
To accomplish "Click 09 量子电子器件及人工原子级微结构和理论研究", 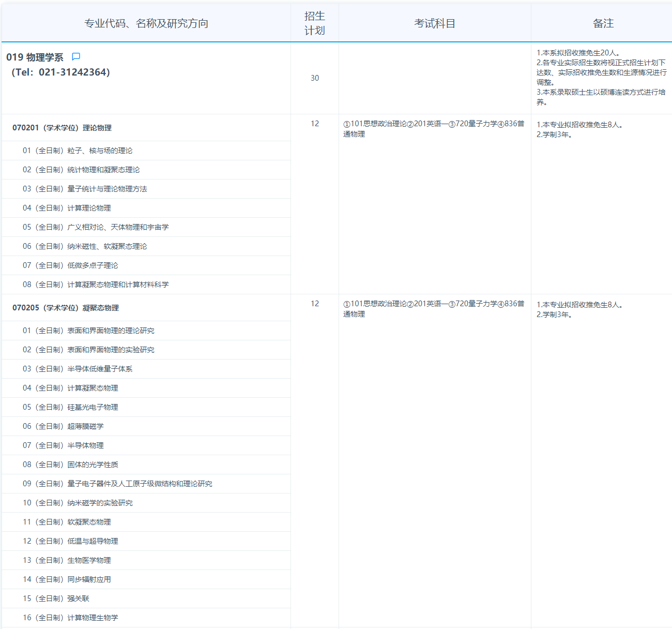I will coord(117,484).
